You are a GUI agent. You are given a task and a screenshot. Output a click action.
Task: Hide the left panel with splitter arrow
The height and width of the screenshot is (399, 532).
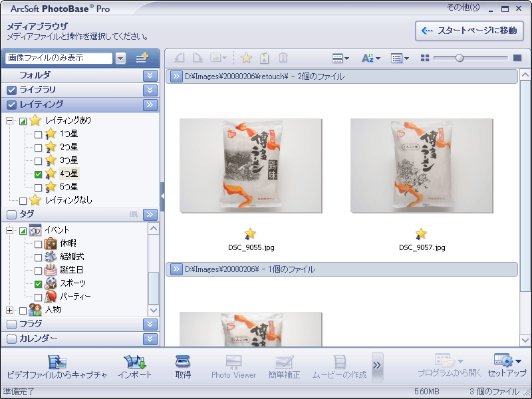coord(162,196)
